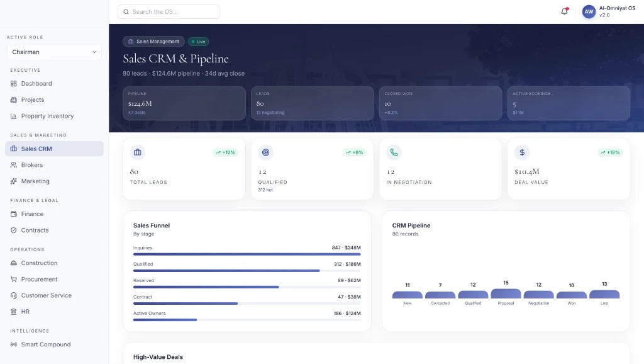Select Sales CRM in sidebar
Image resolution: width=644 pixels, height=364 pixels.
54,149
